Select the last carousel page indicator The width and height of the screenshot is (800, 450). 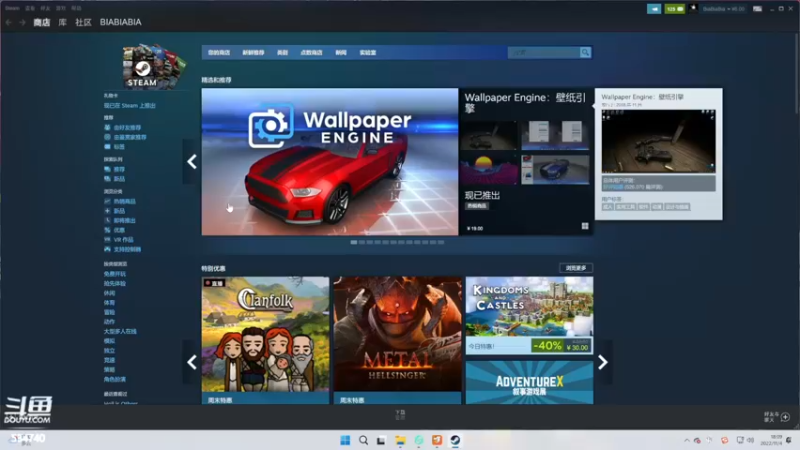click(441, 242)
